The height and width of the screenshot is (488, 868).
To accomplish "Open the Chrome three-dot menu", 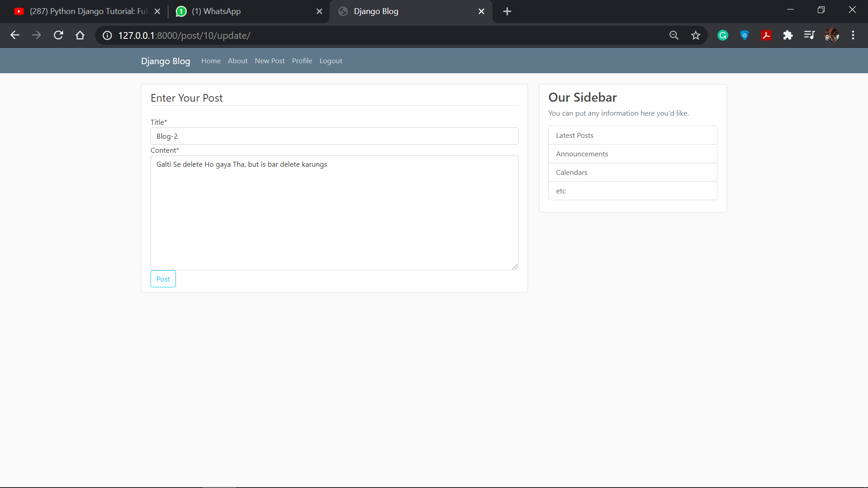I will point(853,35).
